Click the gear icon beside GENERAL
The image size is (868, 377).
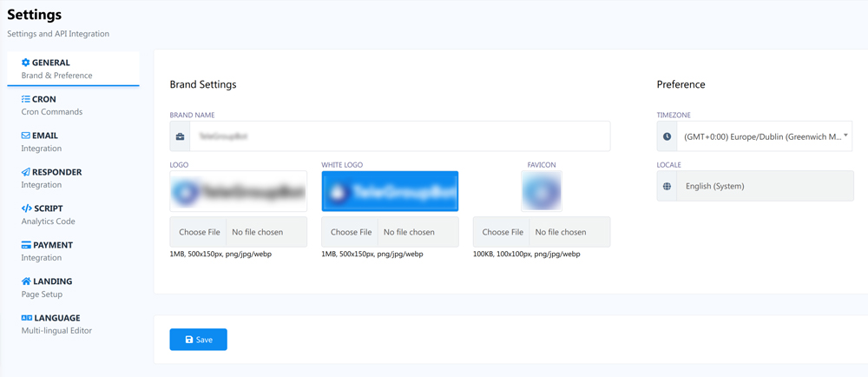pyautogui.click(x=26, y=63)
